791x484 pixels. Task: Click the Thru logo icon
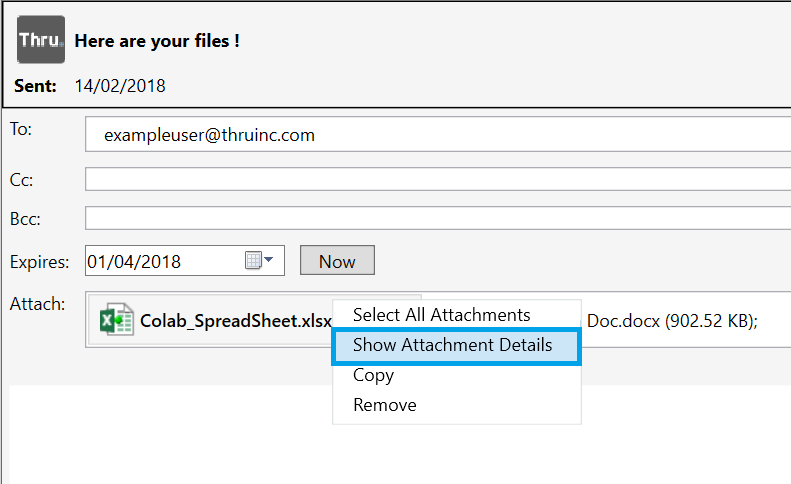[41, 41]
